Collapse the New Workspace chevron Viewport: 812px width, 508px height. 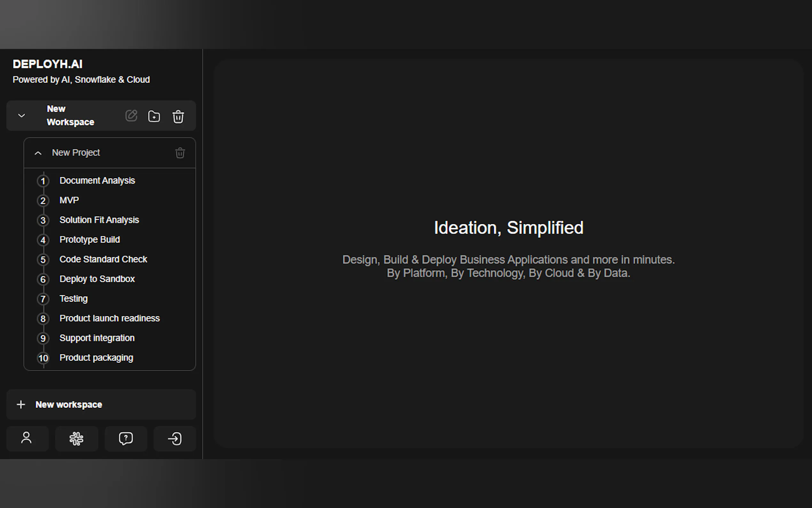[x=21, y=116]
